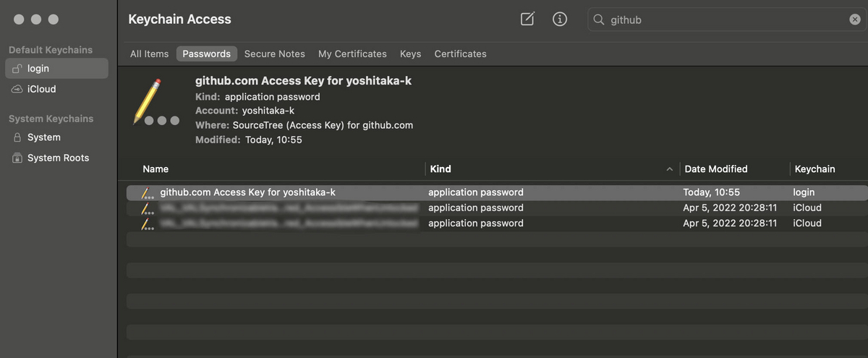Open the info icon in the toolbar
The width and height of the screenshot is (868, 358).
point(559,20)
